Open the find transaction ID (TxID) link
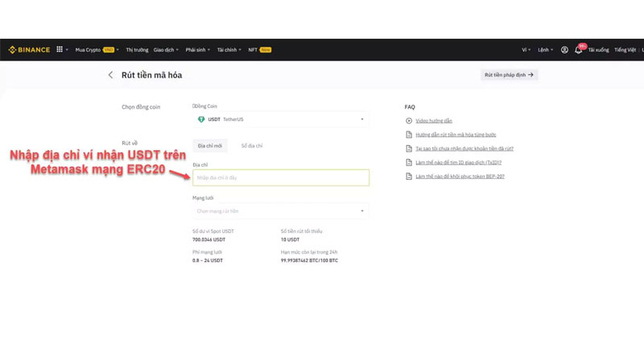644x345 pixels. tap(458, 163)
